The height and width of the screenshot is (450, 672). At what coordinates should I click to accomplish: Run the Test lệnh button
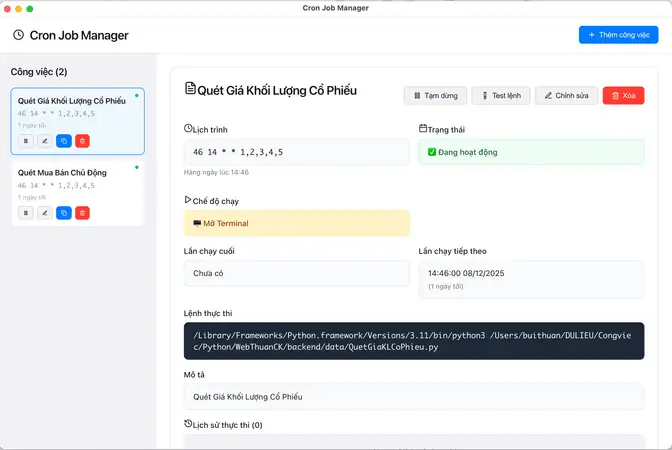(x=500, y=96)
